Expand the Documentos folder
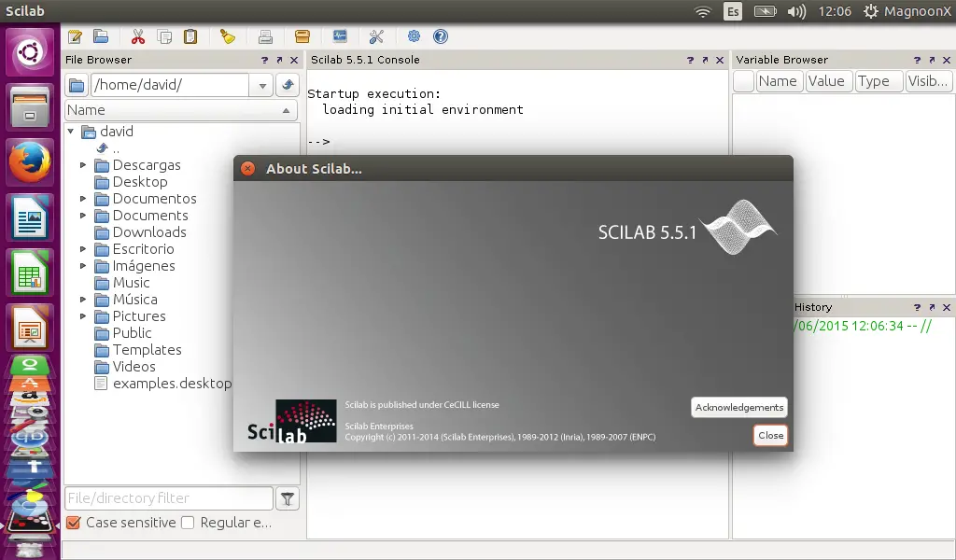The image size is (956, 560). (83, 199)
